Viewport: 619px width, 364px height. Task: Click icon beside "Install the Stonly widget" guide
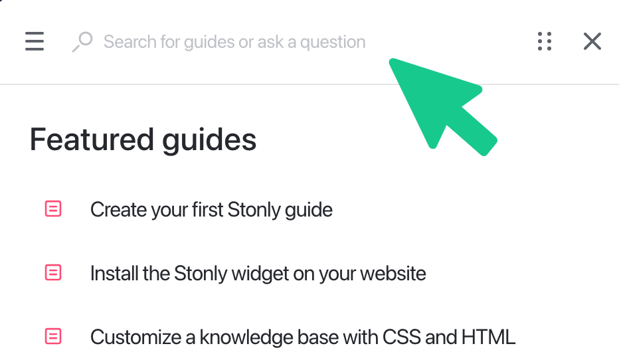[53, 273]
